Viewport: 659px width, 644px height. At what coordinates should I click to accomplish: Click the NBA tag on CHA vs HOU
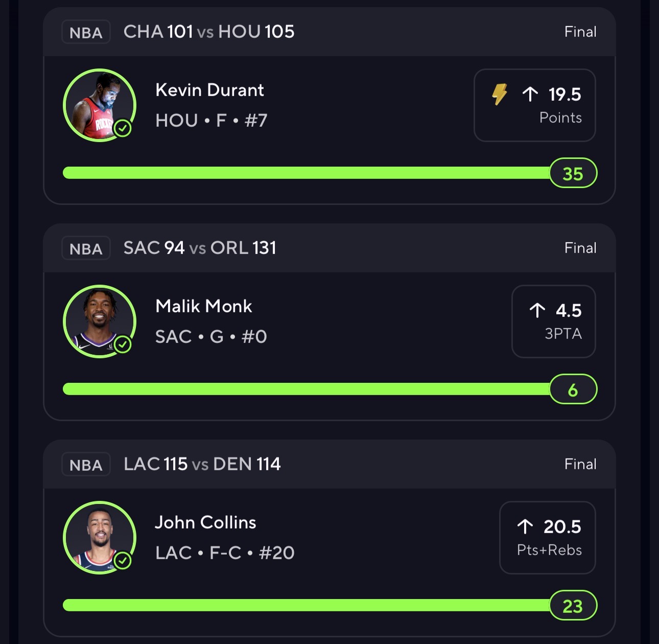tap(86, 32)
